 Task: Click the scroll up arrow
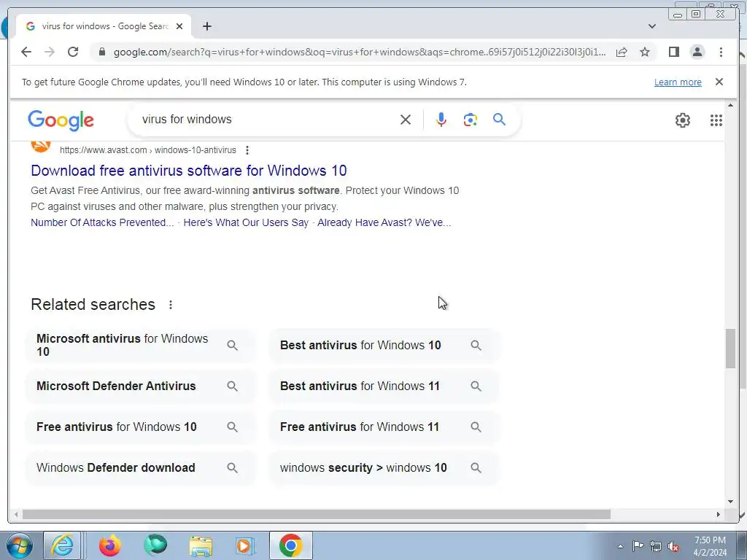pos(730,105)
